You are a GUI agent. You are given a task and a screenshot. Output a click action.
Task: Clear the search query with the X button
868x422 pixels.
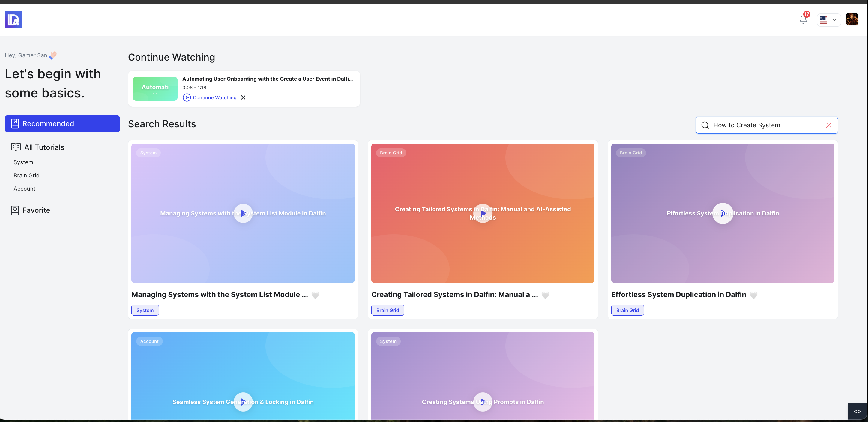click(x=829, y=125)
